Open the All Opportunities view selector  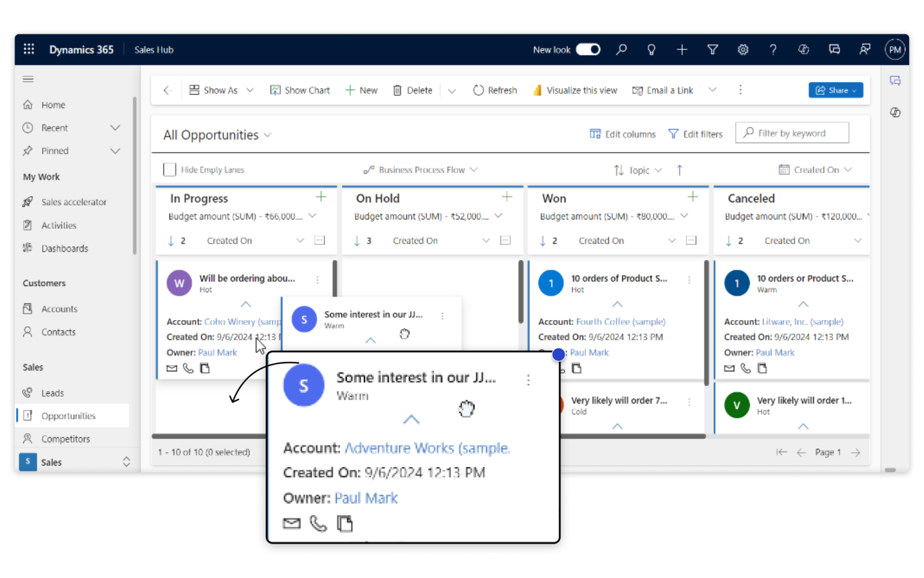click(218, 135)
